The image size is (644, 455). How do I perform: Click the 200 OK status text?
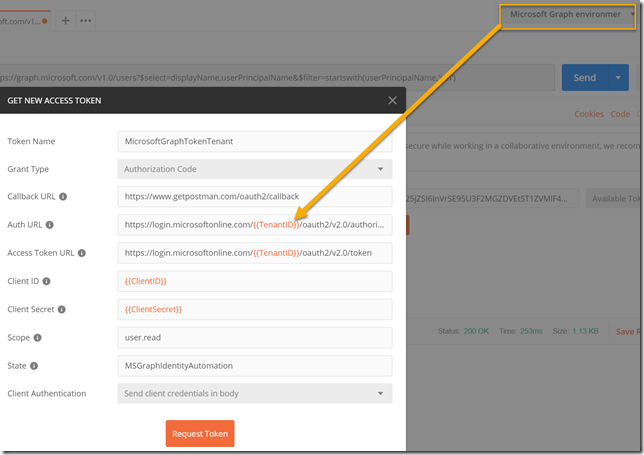click(476, 331)
